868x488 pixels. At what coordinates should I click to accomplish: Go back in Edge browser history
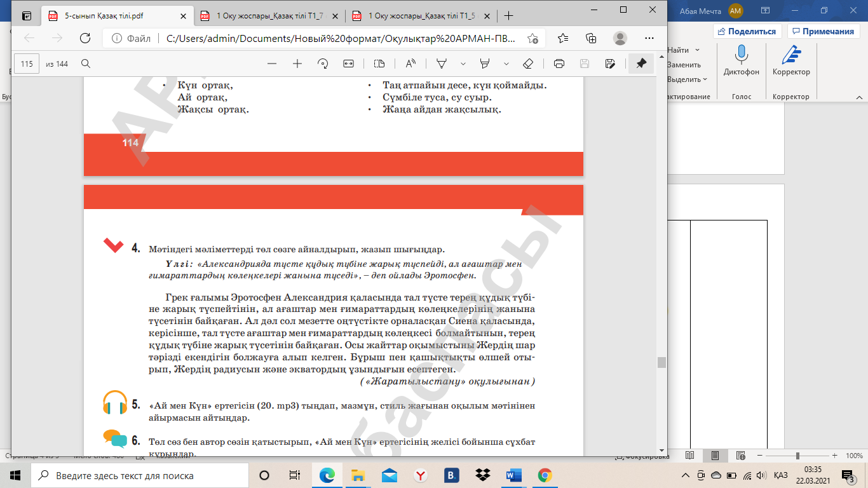(29, 38)
